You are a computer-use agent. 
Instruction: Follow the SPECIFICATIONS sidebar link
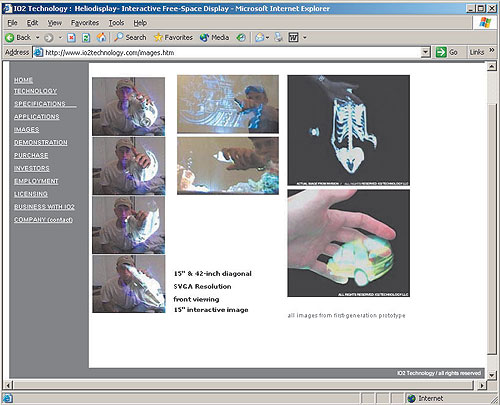tap(40, 104)
